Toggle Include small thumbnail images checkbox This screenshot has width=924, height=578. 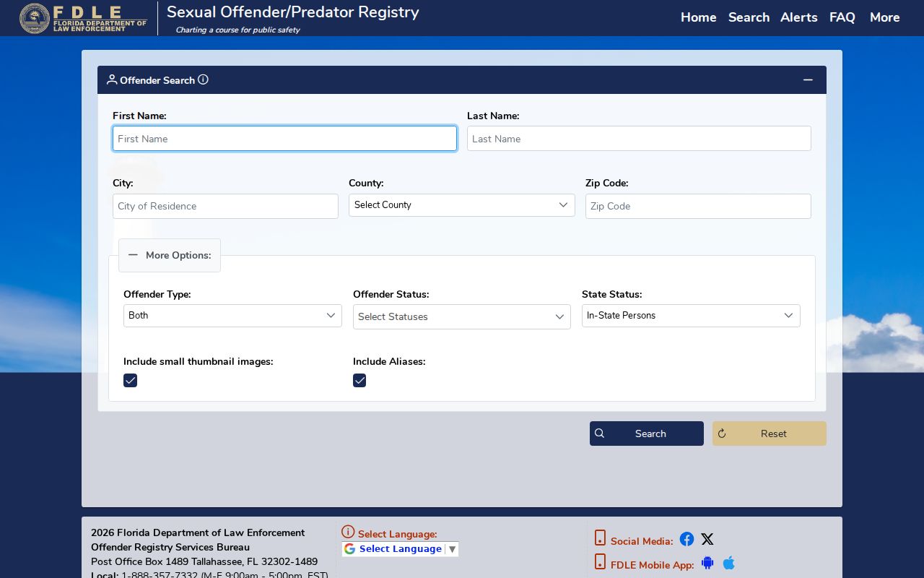pos(130,380)
